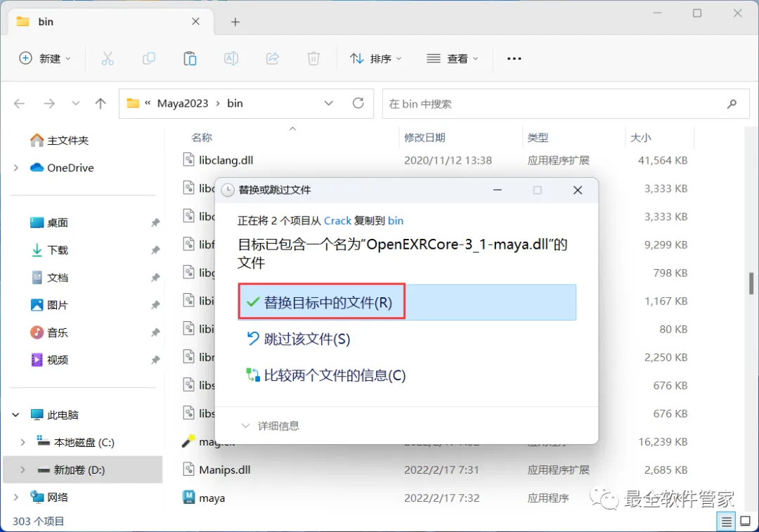Click the file list vertical scrollbar
The height and width of the screenshot is (532, 759).
(751, 283)
